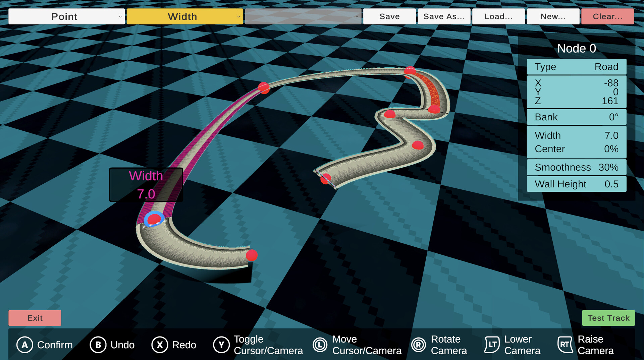Open the Save As dialog
The width and height of the screenshot is (644, 360).
click(x=443, y=16)
